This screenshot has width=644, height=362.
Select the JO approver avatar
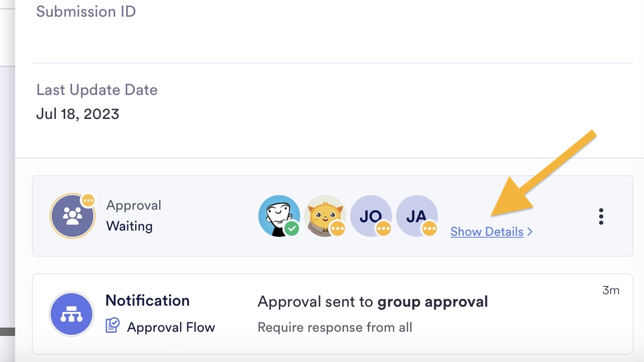(x=369, y=214)
